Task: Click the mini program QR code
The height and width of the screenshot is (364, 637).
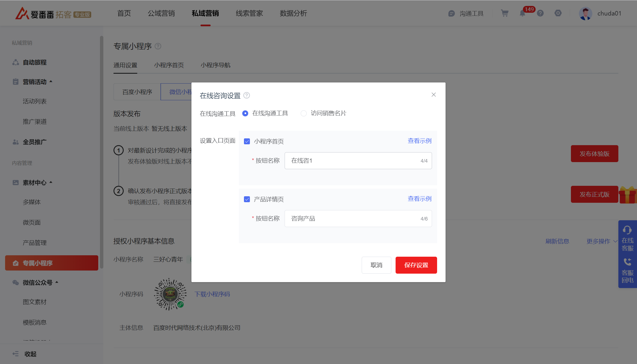Action: 170,294
